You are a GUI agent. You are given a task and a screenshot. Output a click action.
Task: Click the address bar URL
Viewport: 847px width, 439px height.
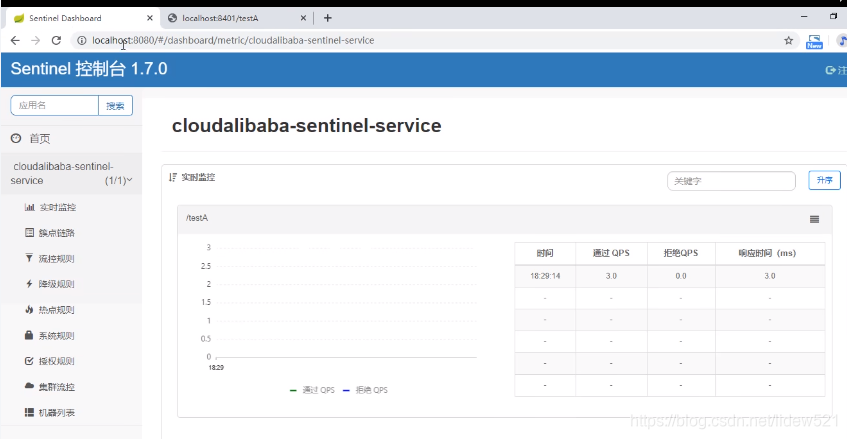coord(233,40)
